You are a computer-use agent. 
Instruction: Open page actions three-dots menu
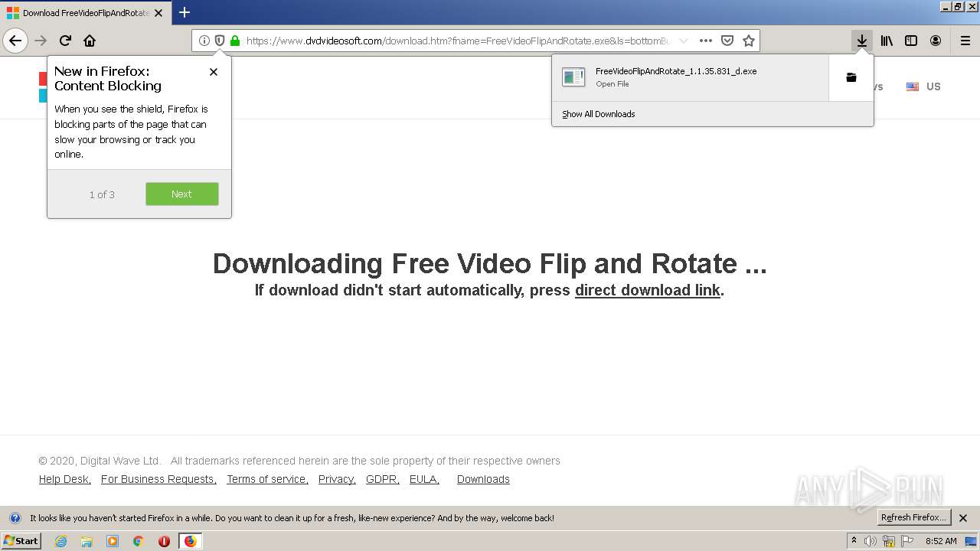tap(706, 41)
